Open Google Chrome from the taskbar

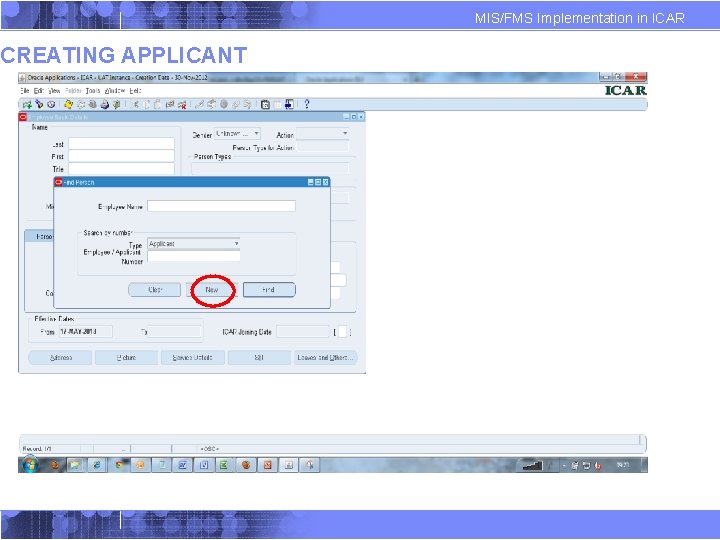click(119, 465)
